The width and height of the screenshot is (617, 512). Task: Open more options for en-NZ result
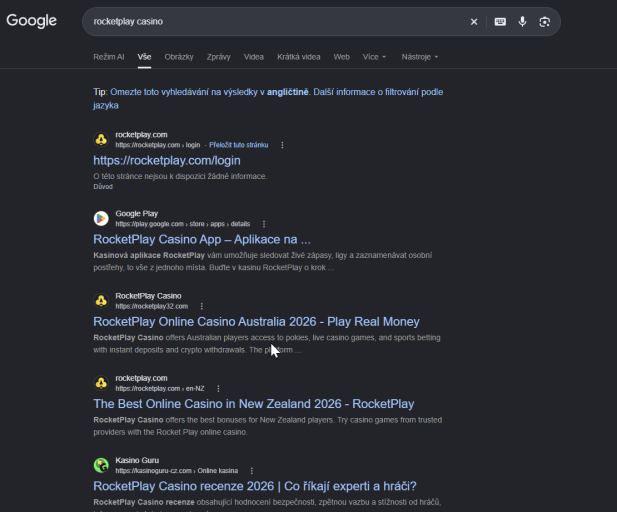(218, 388)
